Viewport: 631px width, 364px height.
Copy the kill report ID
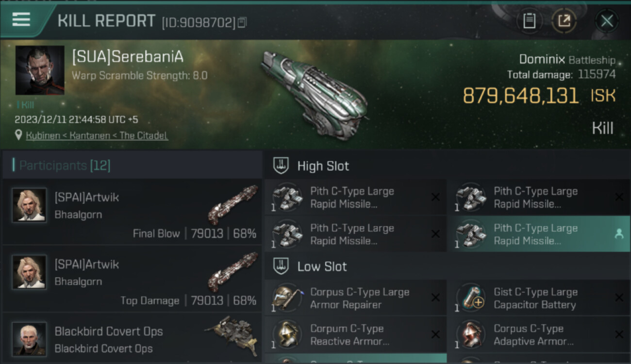coord(242,22)
